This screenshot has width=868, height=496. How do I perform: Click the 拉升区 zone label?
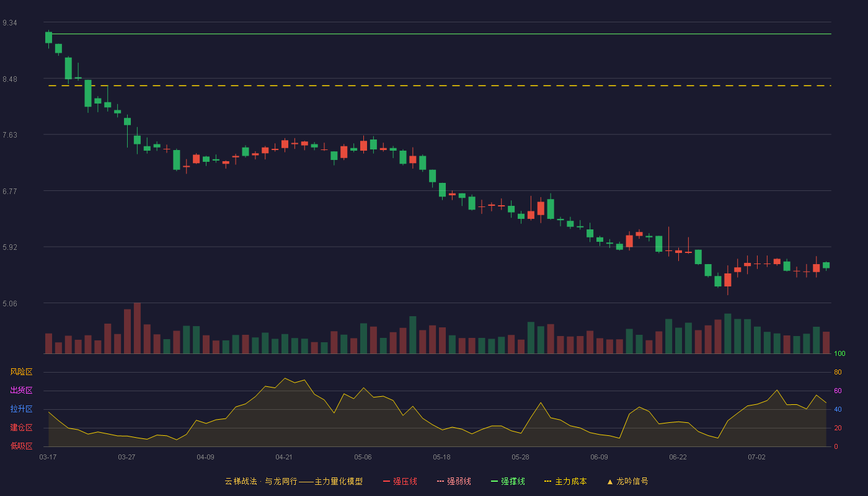[x=21, y=409]
